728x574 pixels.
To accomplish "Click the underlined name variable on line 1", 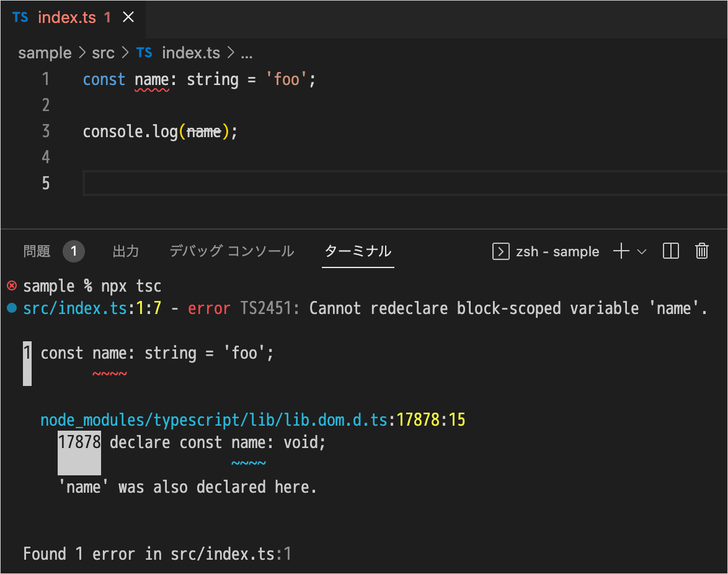I will pyautogui.click(x=151, y=80).
